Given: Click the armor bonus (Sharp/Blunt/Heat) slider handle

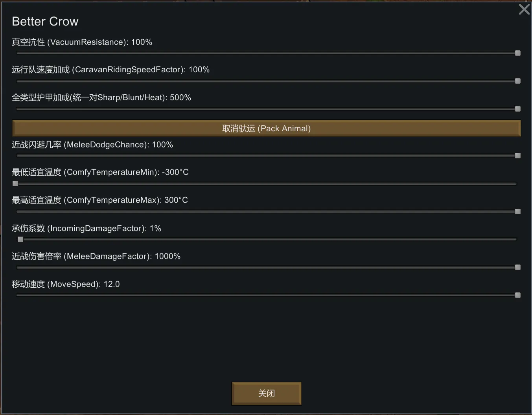Looking at the screenshot, I should pos(518,109).
